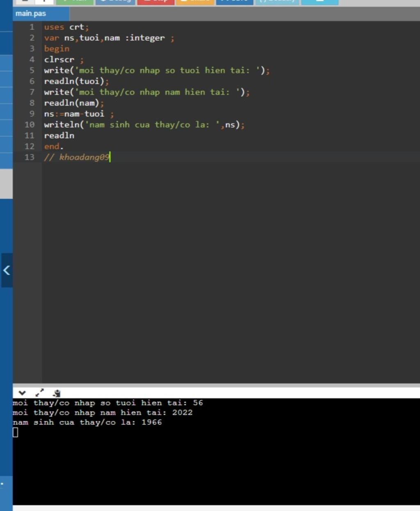Screen dimensions: 420x511
Task: Click the assignment 'ns:=nam-tuoi ;'
Action: (79, 114)
